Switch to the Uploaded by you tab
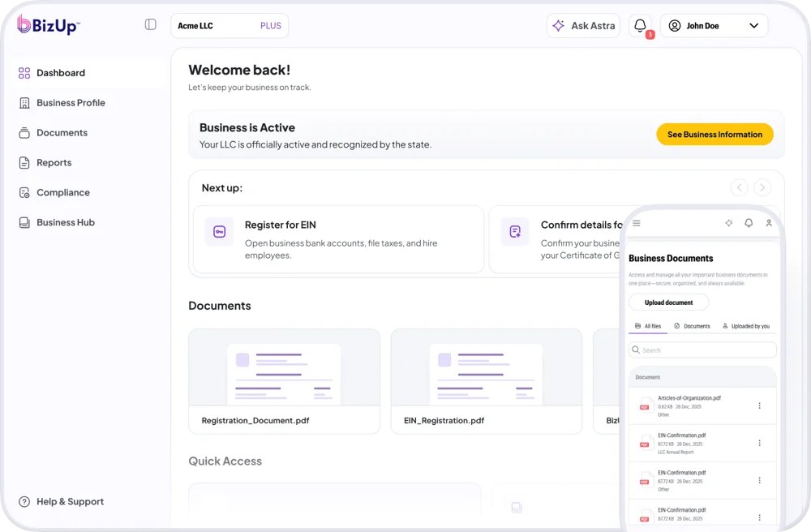Screen dimensions: 811x532 pos(746,326)
